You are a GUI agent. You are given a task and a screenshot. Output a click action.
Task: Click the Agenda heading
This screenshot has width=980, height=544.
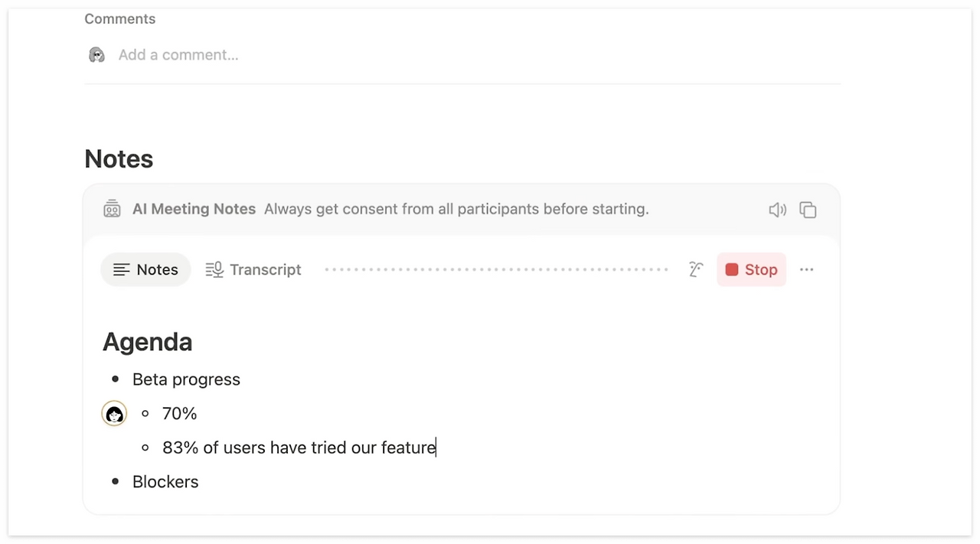147,342
